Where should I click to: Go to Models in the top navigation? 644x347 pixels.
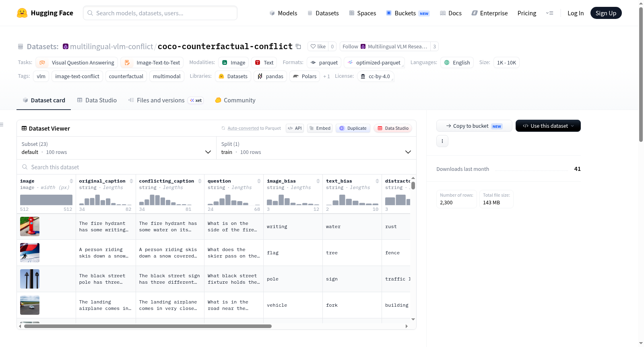click(283, 13)
